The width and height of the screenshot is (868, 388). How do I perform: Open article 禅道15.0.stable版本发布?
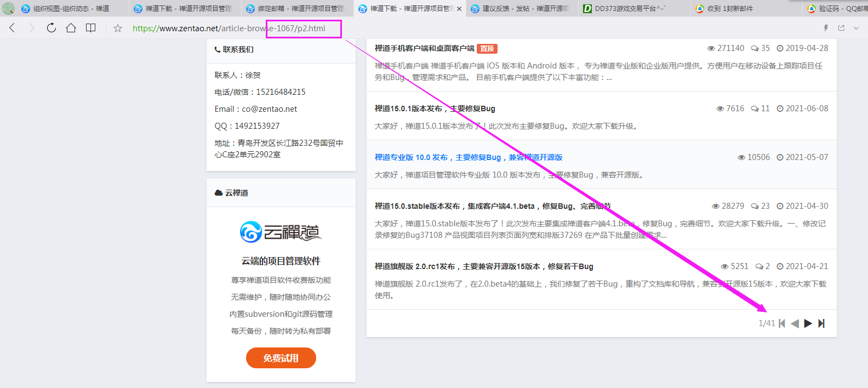click(493, 206)
